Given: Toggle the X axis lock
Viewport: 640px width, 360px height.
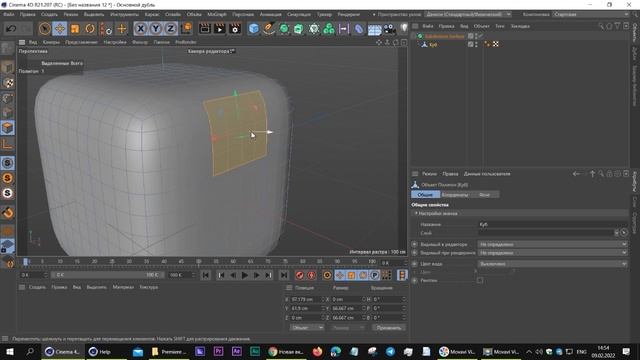Looking at the screenshot, I should tap(140, 29).
